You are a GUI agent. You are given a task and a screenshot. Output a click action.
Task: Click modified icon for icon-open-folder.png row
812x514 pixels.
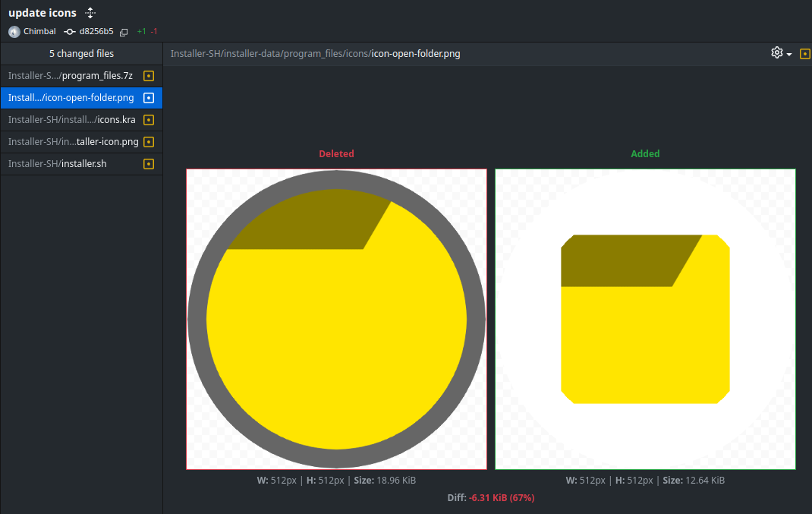coord(149,98)
